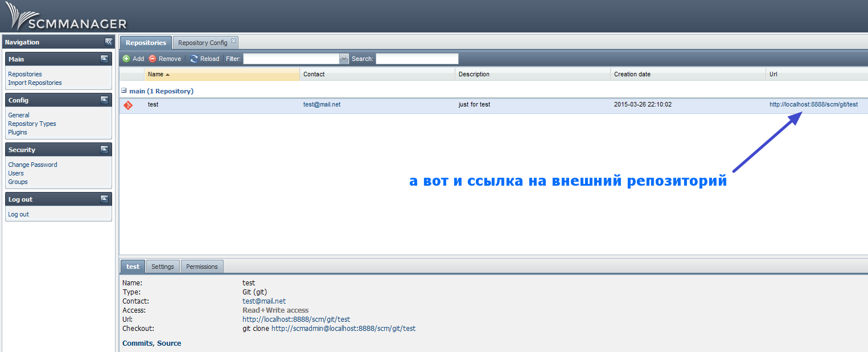Open Groups link
The width and height of the screenshot is (868, 352).
[18, 182]
